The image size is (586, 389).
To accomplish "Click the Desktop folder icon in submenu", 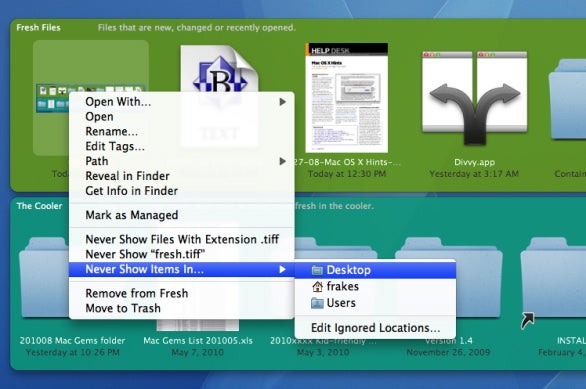I will coord(317,270).
